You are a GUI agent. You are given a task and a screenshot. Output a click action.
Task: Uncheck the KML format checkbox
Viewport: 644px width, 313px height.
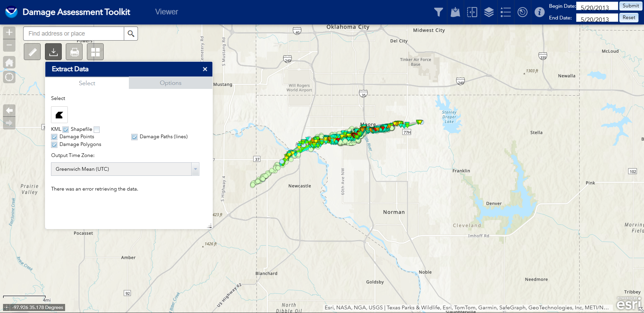point(66,129)
